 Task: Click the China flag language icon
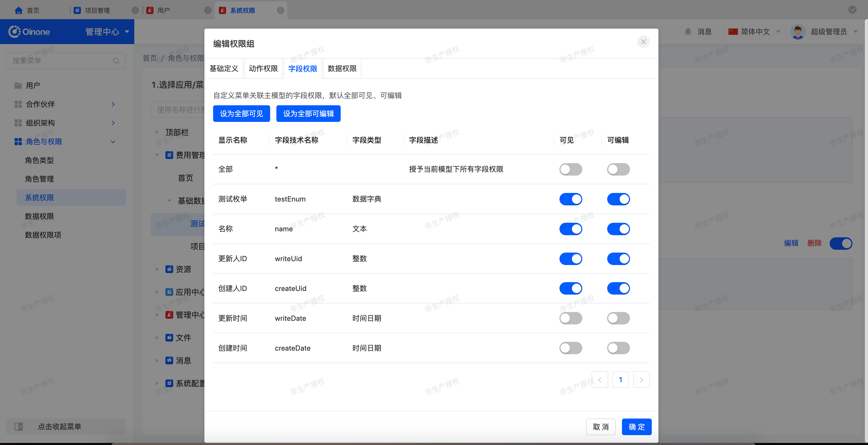click(x=733, y=32)
